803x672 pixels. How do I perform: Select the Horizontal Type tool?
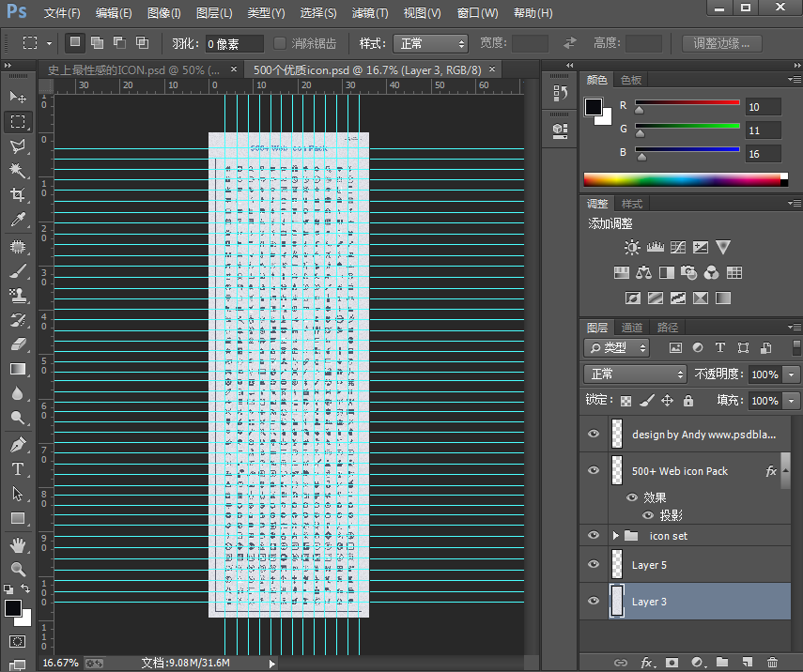pos(18,469)
